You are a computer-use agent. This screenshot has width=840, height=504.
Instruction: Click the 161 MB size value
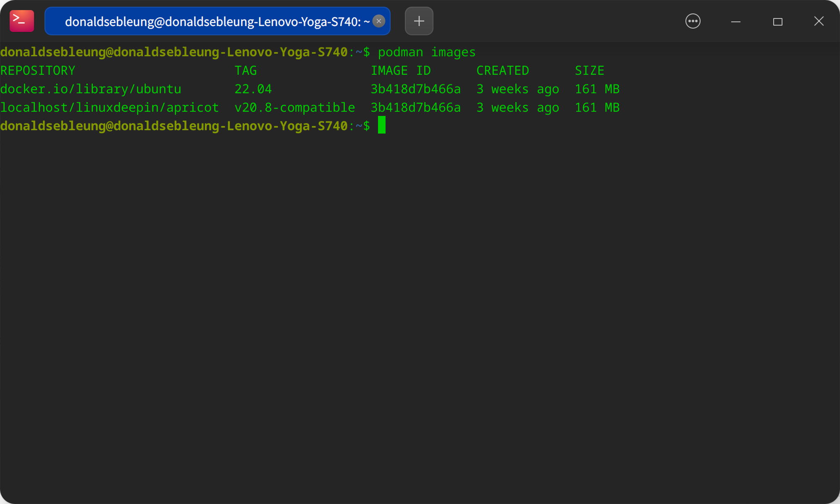point(597,89)
